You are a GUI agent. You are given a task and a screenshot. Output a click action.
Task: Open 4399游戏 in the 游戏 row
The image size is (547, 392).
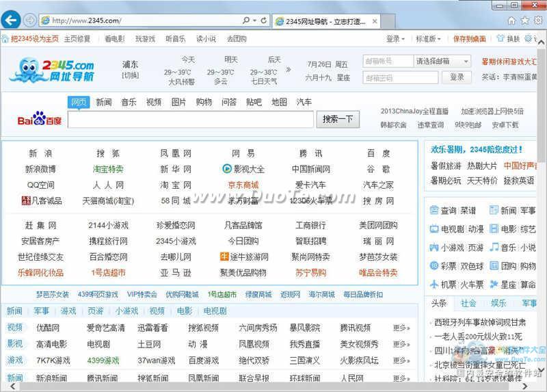pos(103,361)
